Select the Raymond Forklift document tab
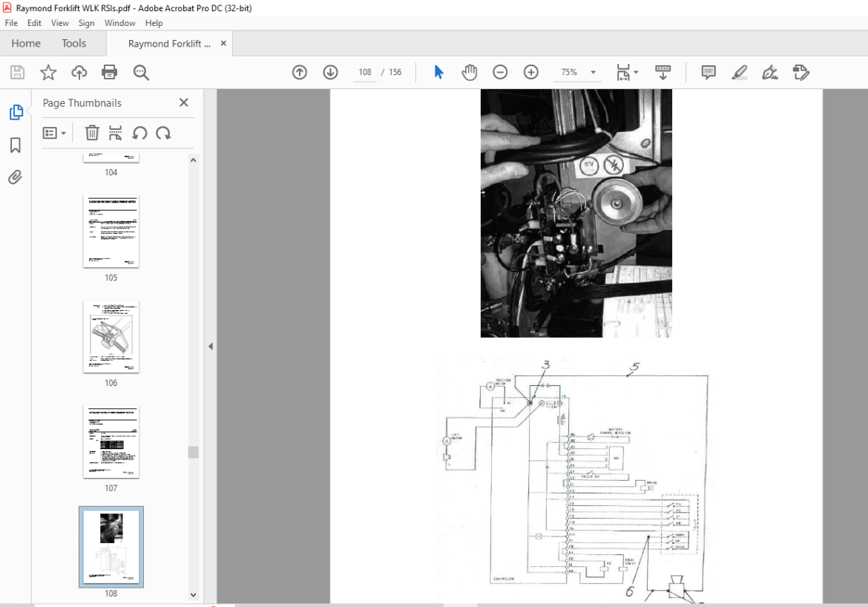This screenshot has width=868, height=607. [169, 44]
